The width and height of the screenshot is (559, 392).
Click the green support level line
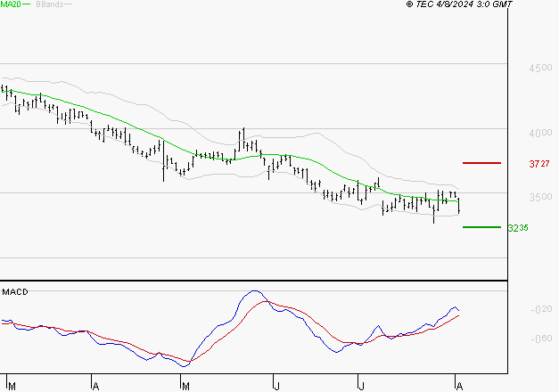(481, 227)
